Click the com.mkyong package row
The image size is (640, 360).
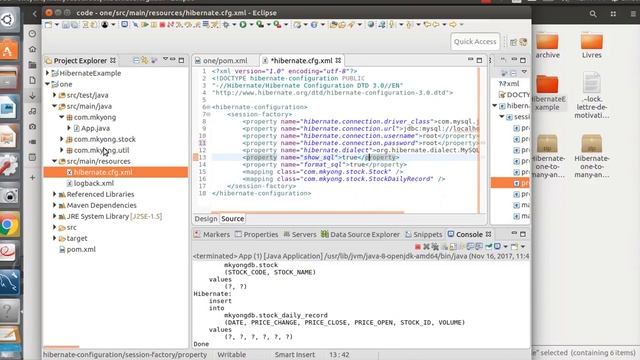point(95,117)
